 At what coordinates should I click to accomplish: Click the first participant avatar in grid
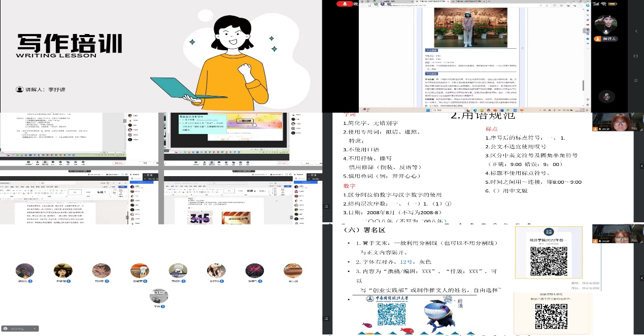coord(25,271)
